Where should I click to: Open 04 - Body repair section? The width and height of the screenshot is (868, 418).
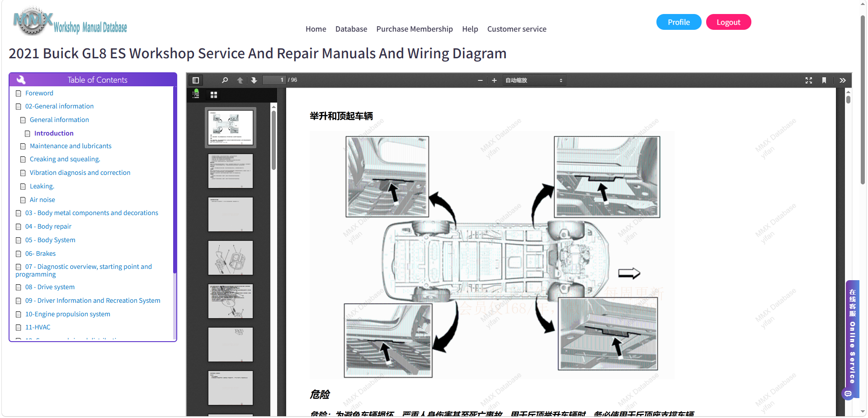coord(48,226)
